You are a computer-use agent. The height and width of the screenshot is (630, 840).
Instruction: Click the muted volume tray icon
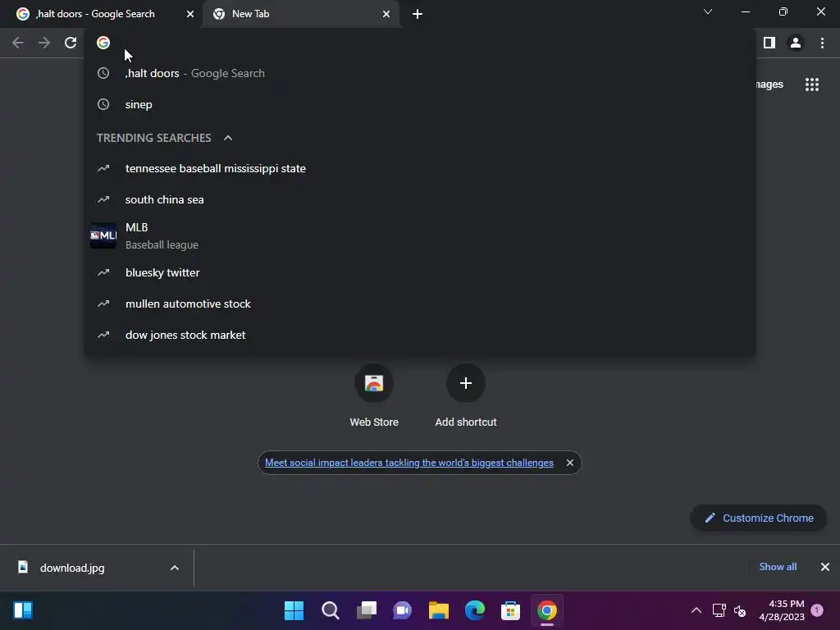click(x=740, y=610)
